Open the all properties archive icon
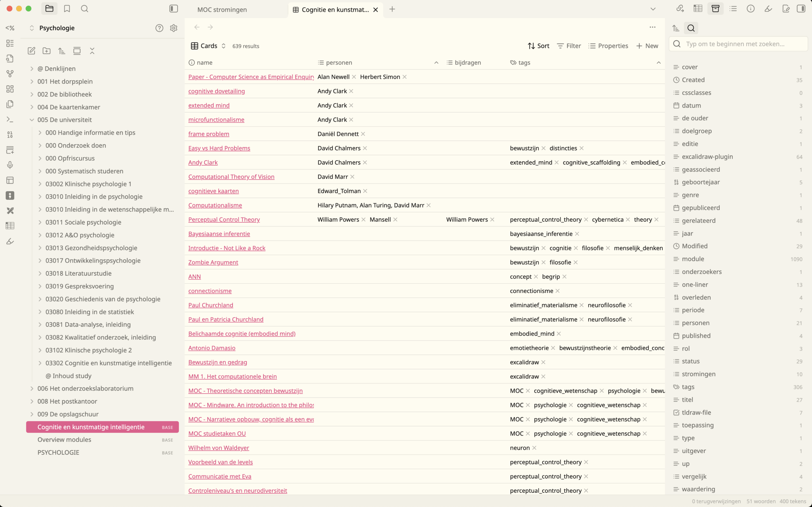The height and width of the screenshot is (507, 812). coord(716,9)
